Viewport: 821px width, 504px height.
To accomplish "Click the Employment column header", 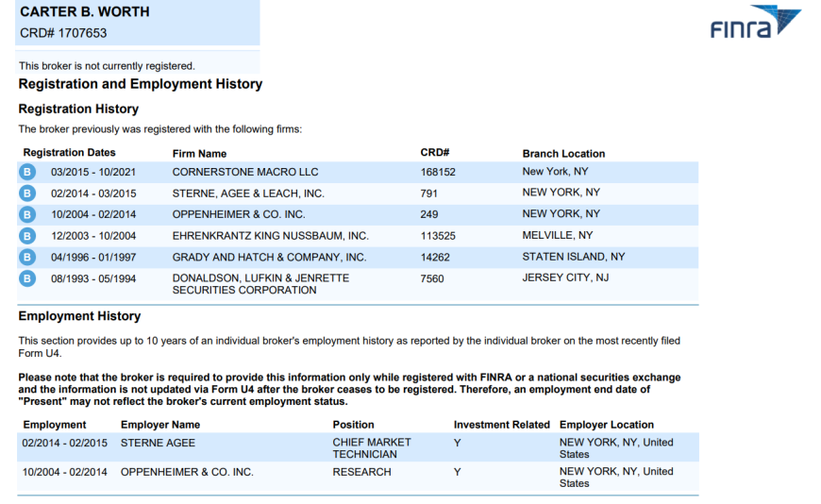I will [55, 425].
